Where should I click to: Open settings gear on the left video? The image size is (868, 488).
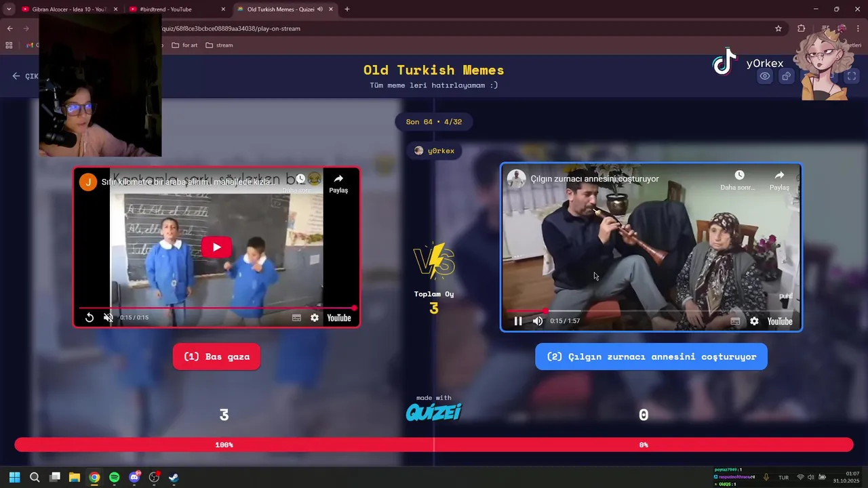[x=315, y=317]
